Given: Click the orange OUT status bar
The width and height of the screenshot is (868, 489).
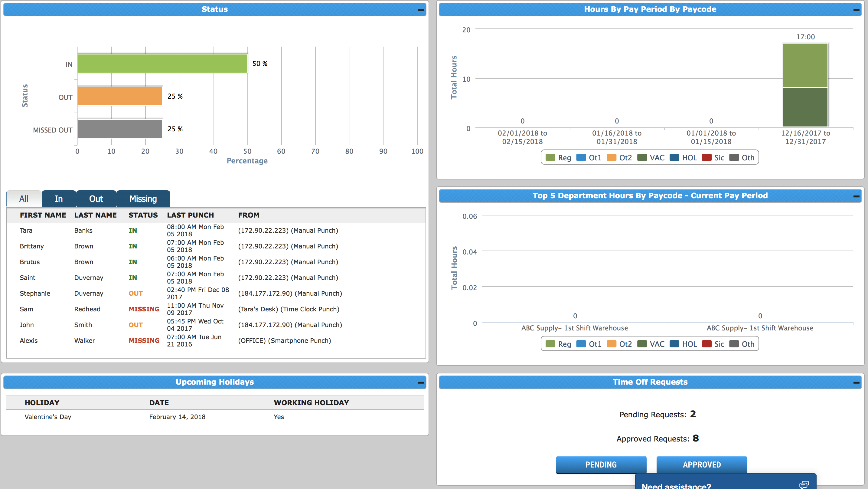Looking at the screenshot, I should pos(120,96).
